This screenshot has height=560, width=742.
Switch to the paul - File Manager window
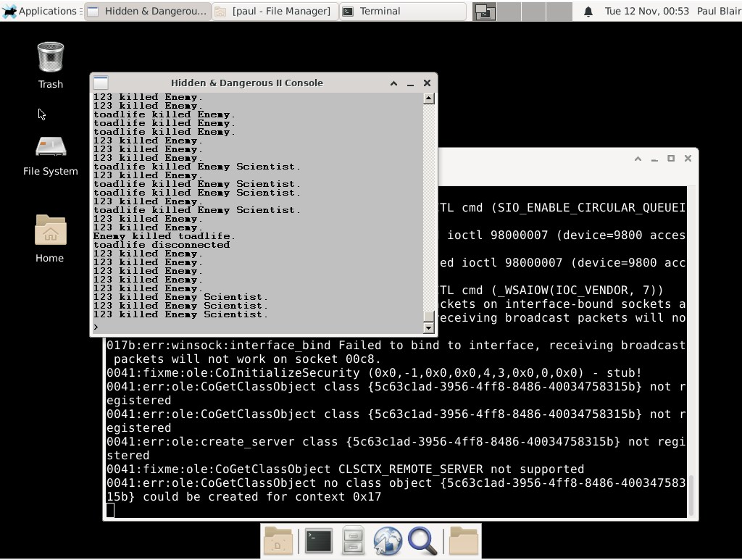(x=275, y=12)
